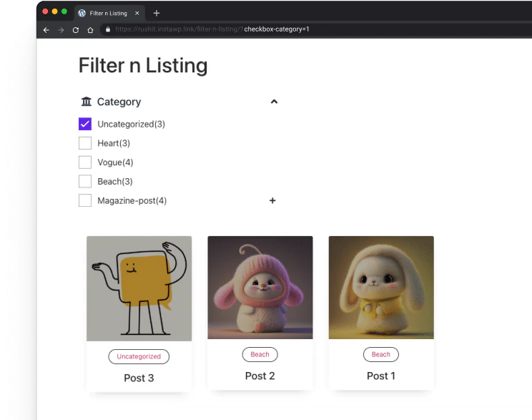
Task: Click the Filter n Listing page heading
Action: pos(143,65)
